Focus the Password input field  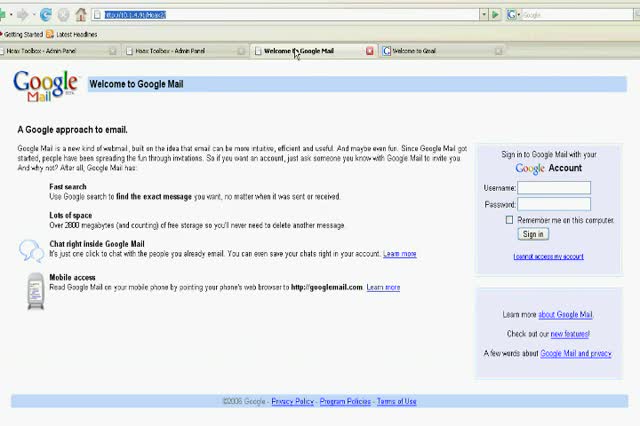point(554,204)
